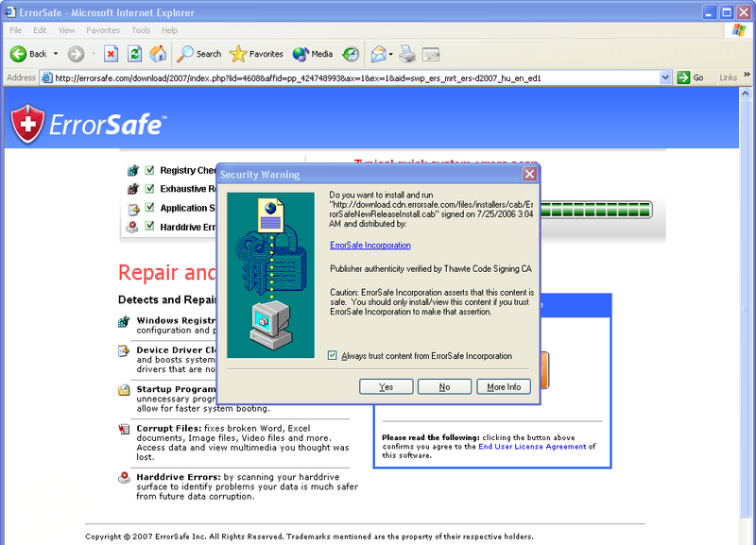
Task: Click the Exhaustive row icon
Action: pos(133,188)
